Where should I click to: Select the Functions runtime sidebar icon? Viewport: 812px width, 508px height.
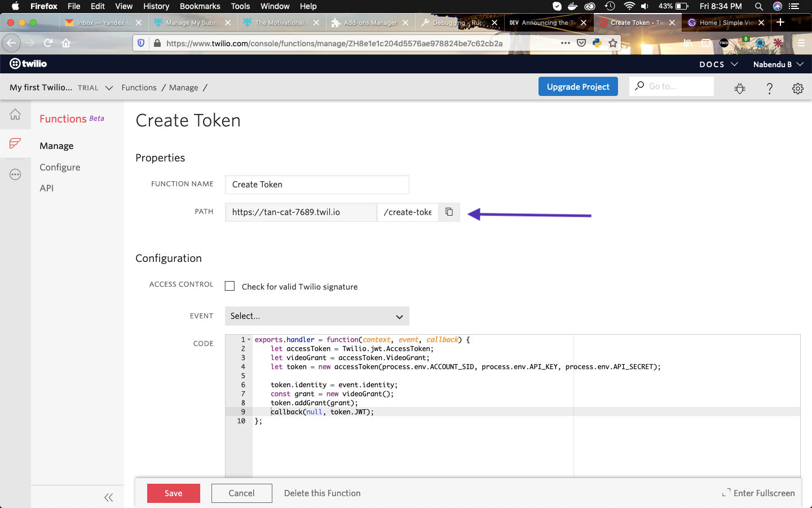(15, 143)
